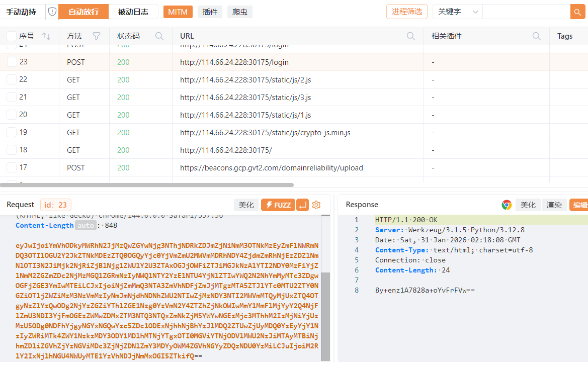This screenshot has height=369, width=588.
Task: Click the orange wrap-line icon next to FUZZ
Action: [x=302, y=205]
